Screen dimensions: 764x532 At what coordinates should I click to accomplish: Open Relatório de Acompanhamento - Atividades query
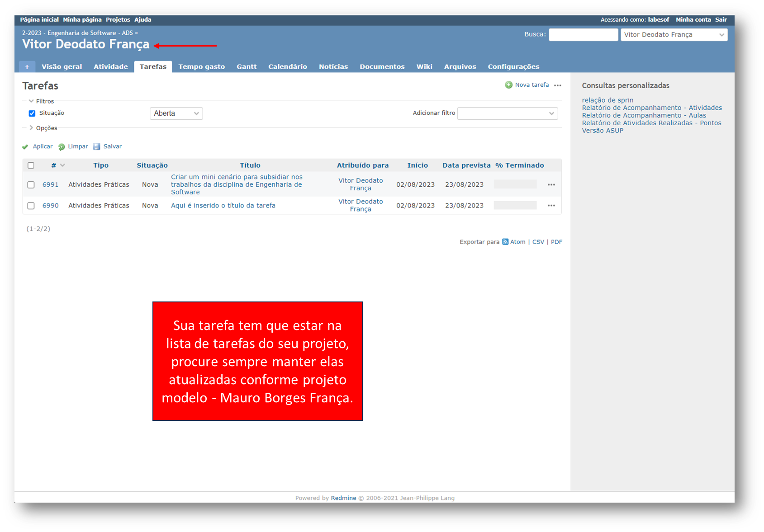652,108
